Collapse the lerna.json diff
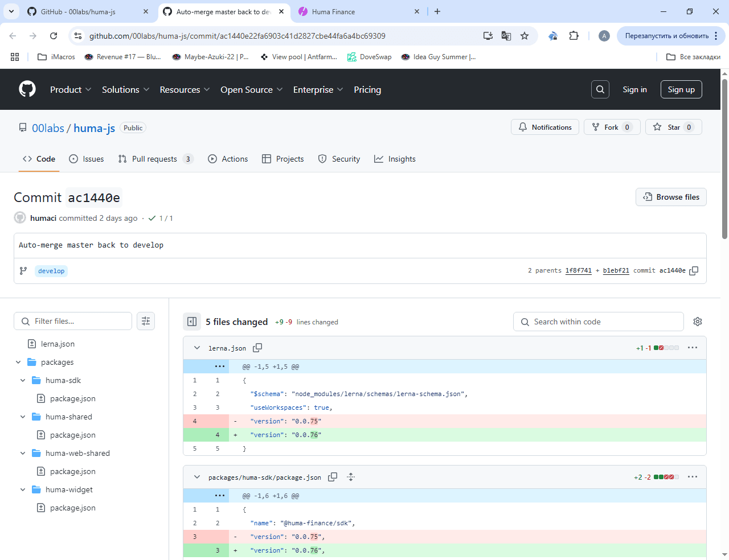 [x=197, y=348]
